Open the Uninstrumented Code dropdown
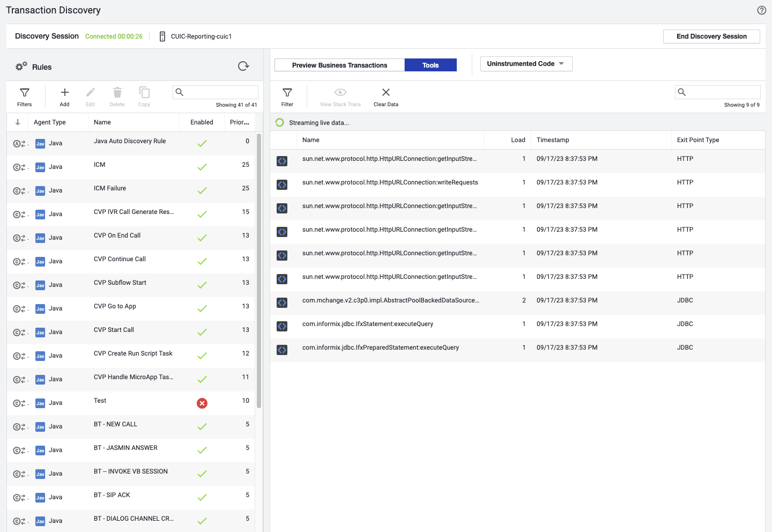The image size is (772, 532). point(526,64)
